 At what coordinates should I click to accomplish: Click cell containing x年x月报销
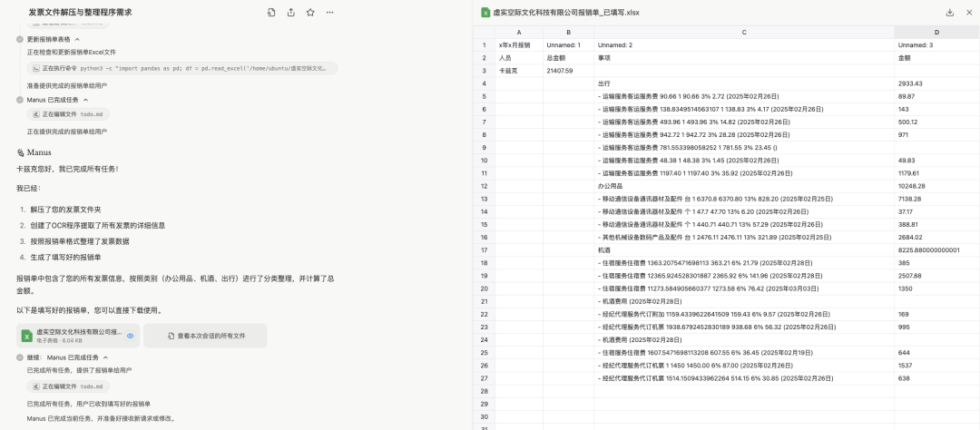coord(519,45)
